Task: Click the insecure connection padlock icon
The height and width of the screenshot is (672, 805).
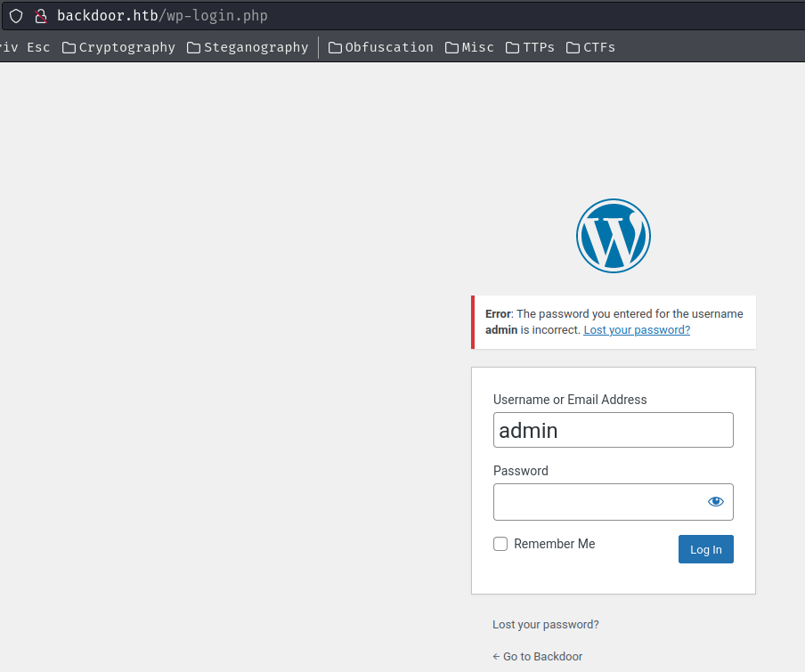Action: [41, 16]
